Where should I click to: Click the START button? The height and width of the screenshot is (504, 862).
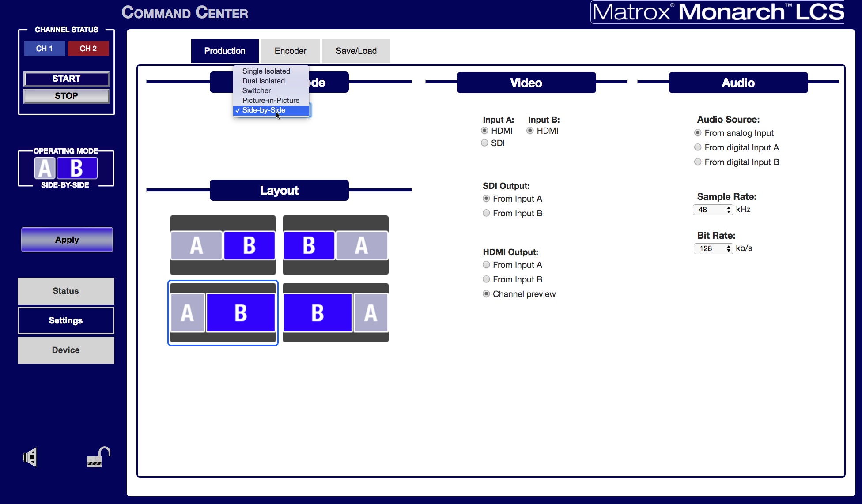pyautogui.click(x=66, y=79)
